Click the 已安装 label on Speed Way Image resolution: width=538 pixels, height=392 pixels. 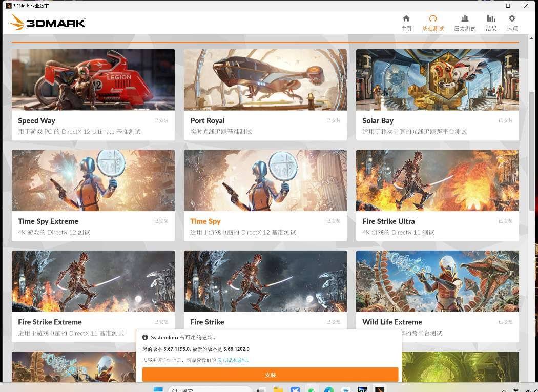161,120
